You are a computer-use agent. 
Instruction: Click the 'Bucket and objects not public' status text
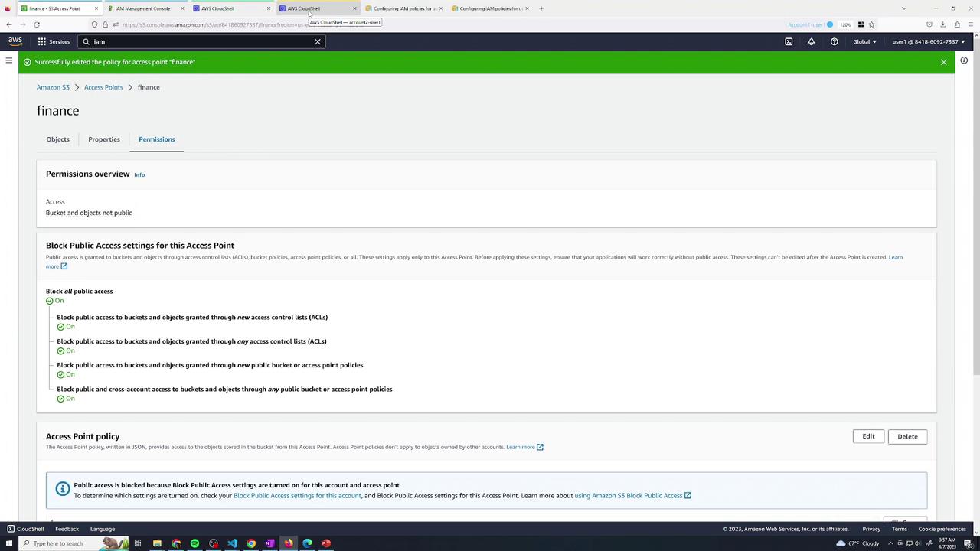point(89,213)
